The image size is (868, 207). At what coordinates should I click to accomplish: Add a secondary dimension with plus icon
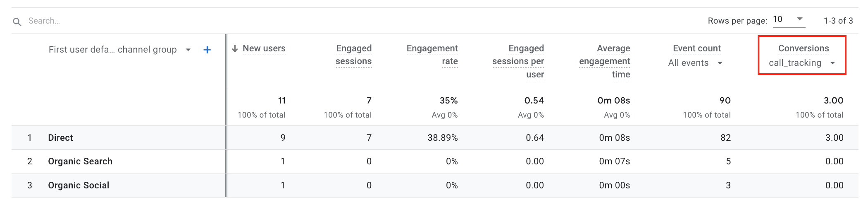tap(207, 50)
